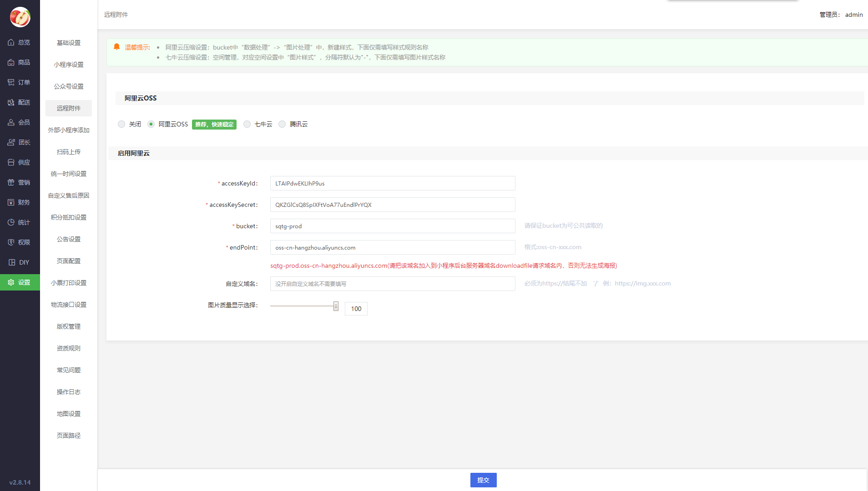This screenshot has height=491, width=868.
Task: Open 页面路径 submenu item
Action: tap(69, 436)
